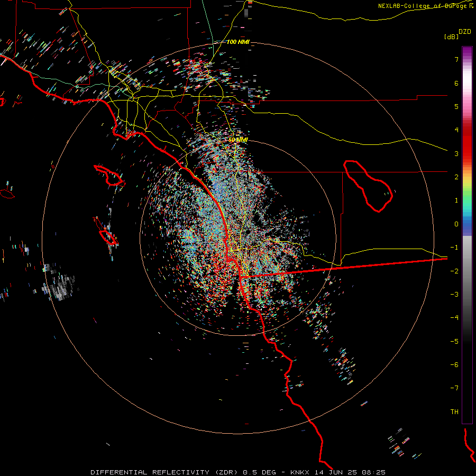Click the [dB] units label
476x476 pixels.
click(x=452, y=36)
